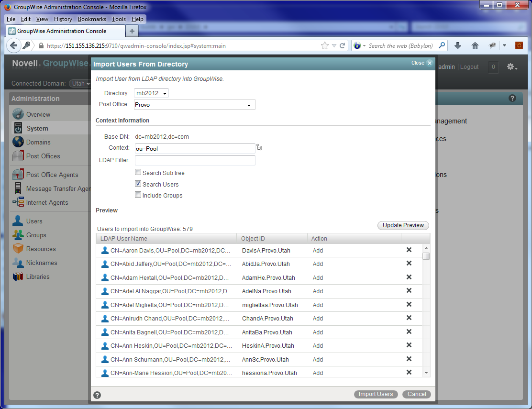Open Overview in the Administration sidebar
This screenshot has width=532, height=409.
click(x=38, y=115)
